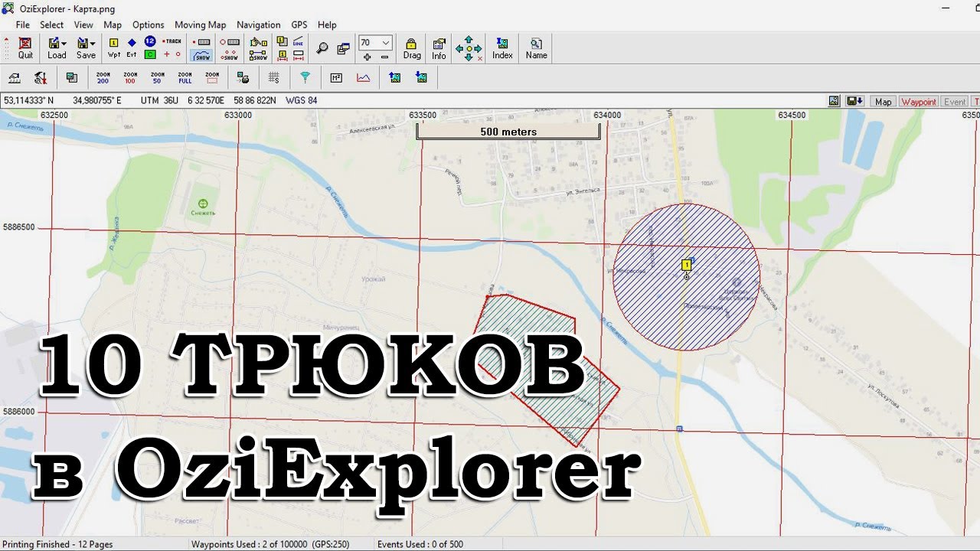This screenshot has height=551, width=980.
Task: Click the minus zoom out button
Action: (384, 57)
